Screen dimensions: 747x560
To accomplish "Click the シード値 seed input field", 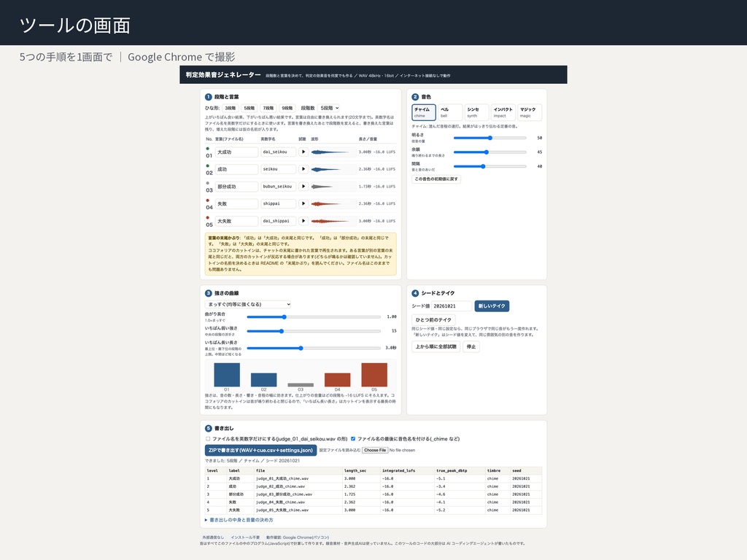I will pyautogui.click(x=452, y=306).
